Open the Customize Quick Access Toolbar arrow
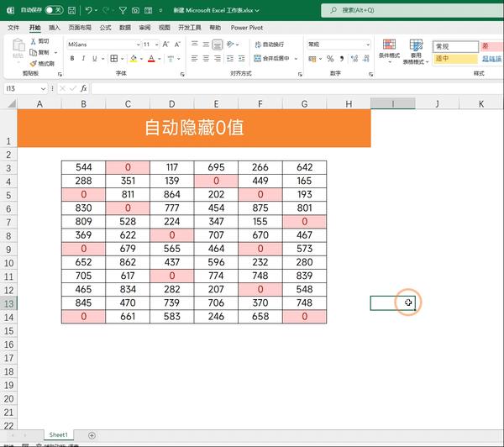Viewport: 504px width, 447px height. pyautogui.click(x=160, y=11)
